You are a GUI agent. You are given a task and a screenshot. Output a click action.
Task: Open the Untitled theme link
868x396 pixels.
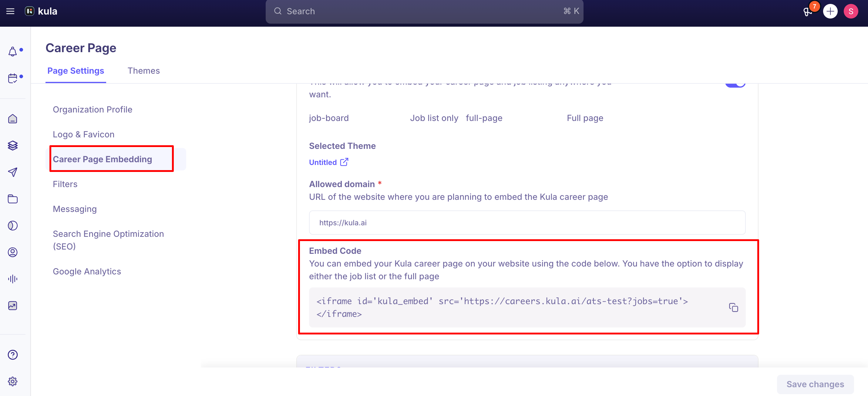[323, 162]
